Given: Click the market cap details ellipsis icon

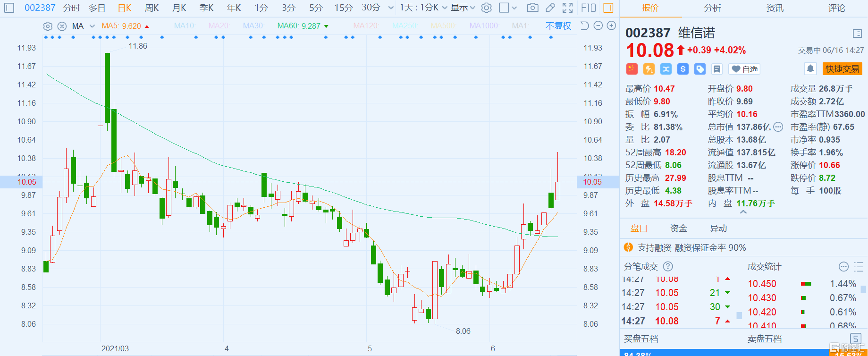Looking at the screenshot, I should 778,127.
